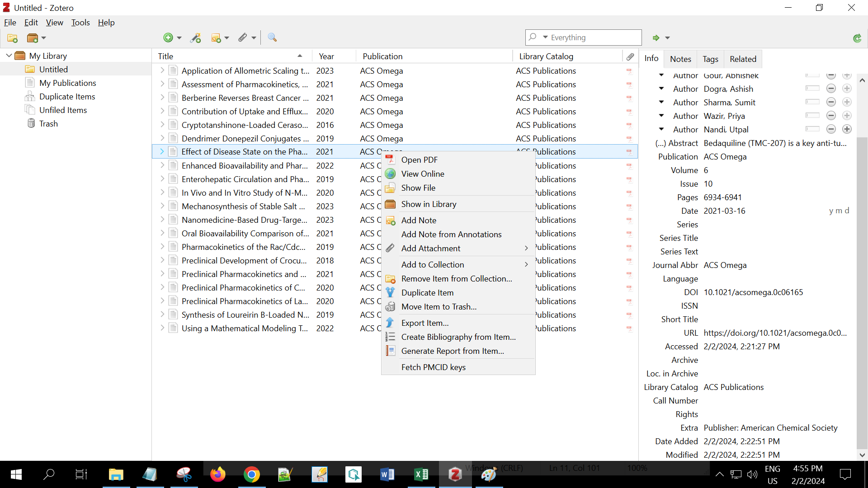Click the Sync with zotero.org icon
868x488 pixels.
[x=857, y=38]
